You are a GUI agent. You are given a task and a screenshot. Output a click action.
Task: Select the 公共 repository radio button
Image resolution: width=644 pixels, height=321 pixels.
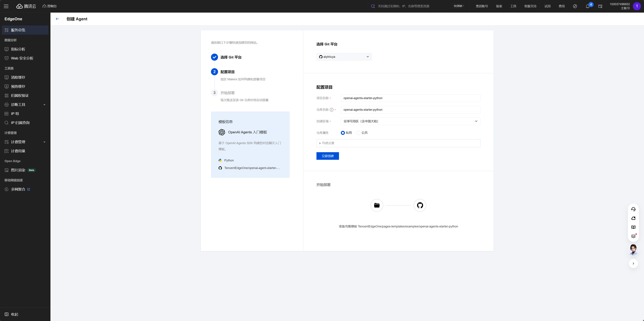[359, 133]
